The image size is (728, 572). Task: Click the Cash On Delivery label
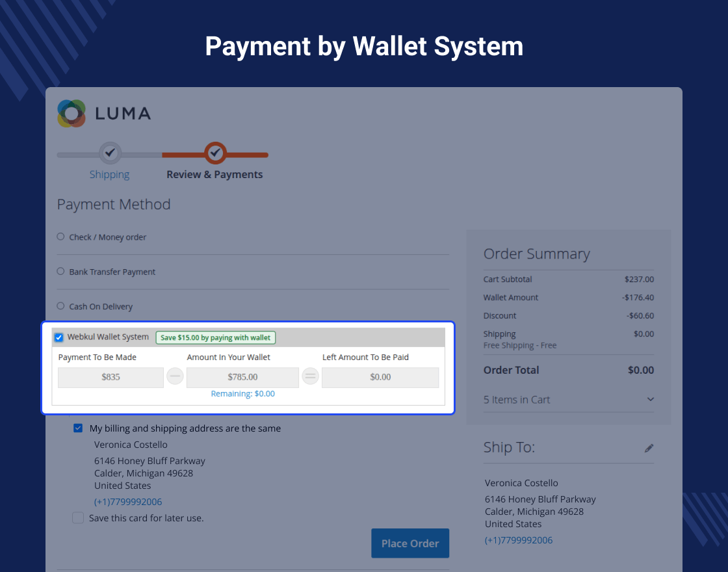101,306
